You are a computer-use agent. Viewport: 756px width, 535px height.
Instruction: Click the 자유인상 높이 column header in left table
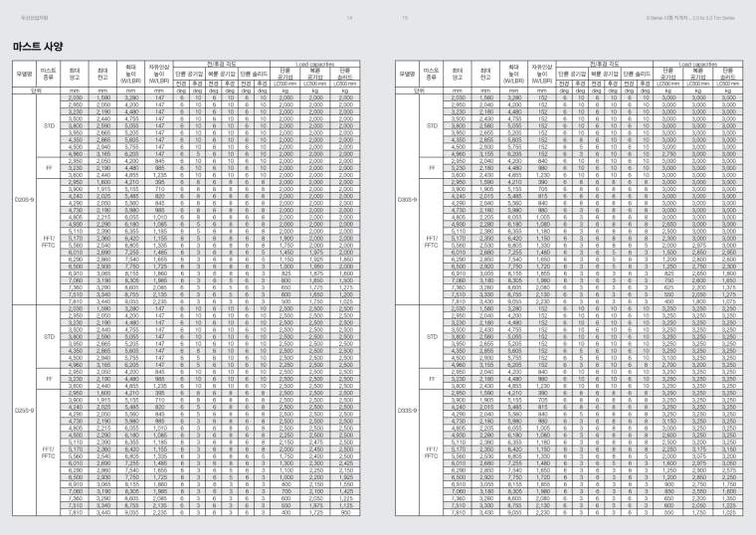(x=159, y=74)
